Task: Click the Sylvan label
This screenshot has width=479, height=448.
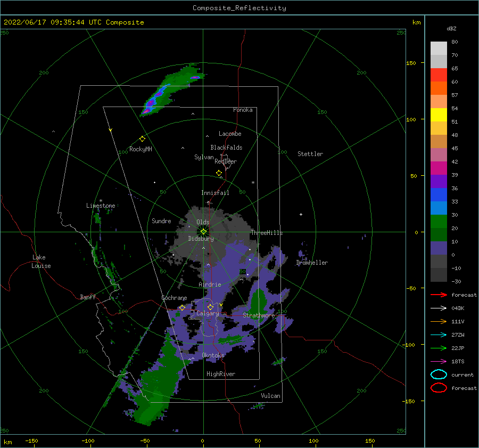Action: click(x=204, y=157)
